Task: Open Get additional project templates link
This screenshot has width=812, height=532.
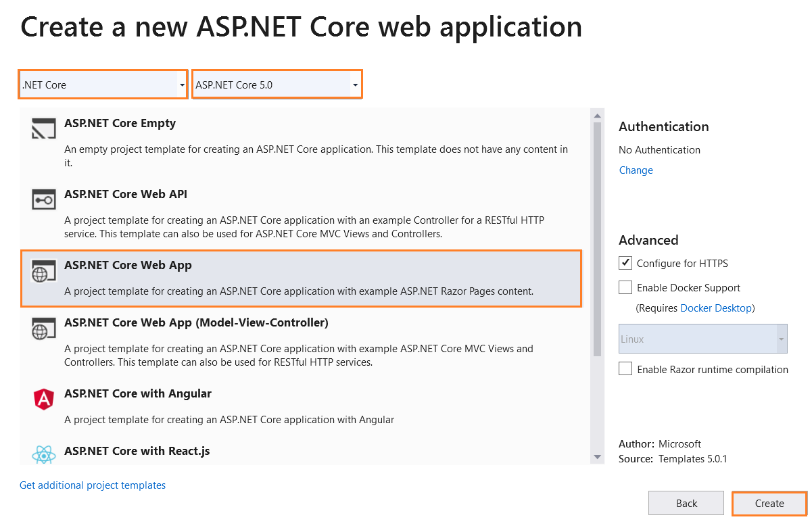Action: 93,485
